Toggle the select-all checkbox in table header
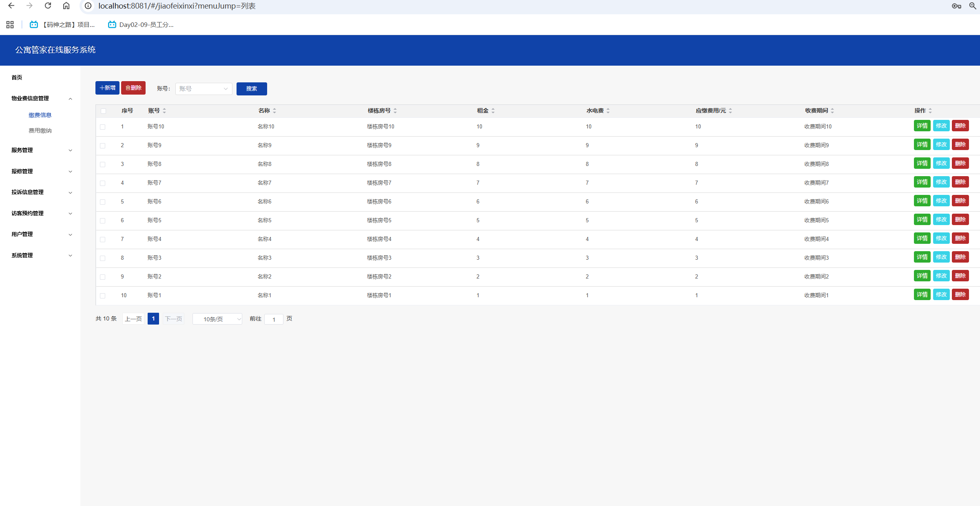Viewport: 980px width, 506px height. coord(103,111)
